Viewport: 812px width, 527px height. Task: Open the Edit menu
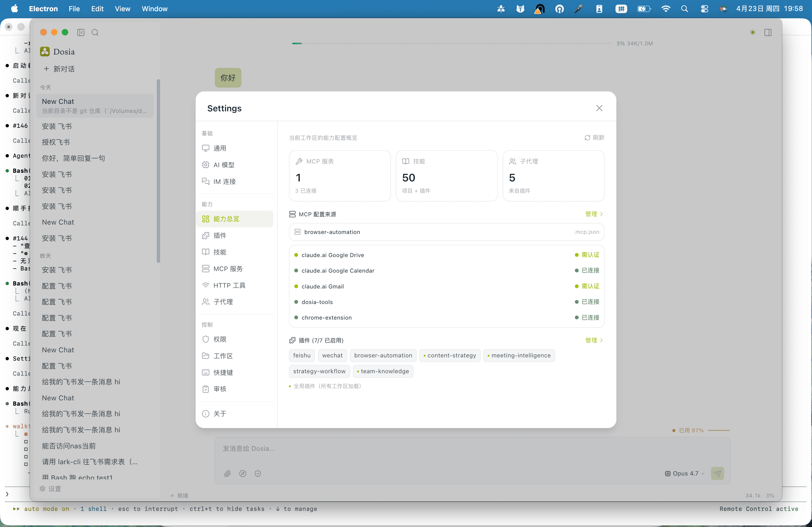(x=97, y=9)
